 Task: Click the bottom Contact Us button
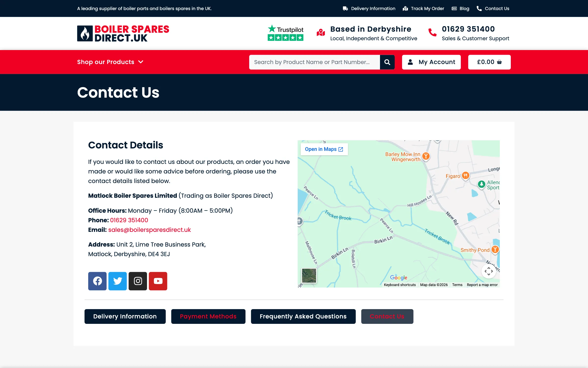click(387, 316)
